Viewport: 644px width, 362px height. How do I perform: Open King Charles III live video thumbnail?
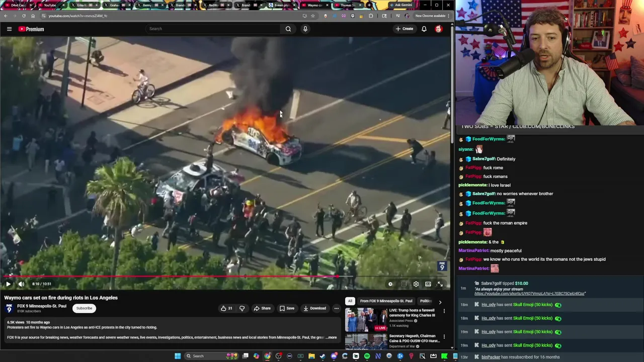(366, 320)
